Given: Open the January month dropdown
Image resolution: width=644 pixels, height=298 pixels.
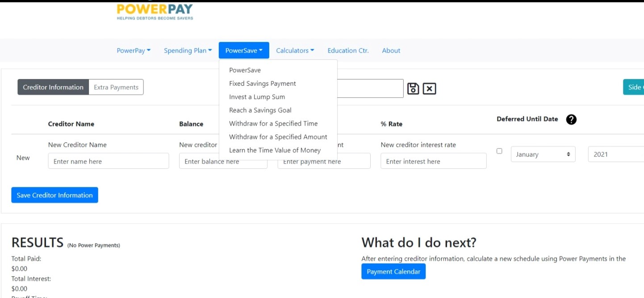Looking at the screenshot, I should 543,154.
